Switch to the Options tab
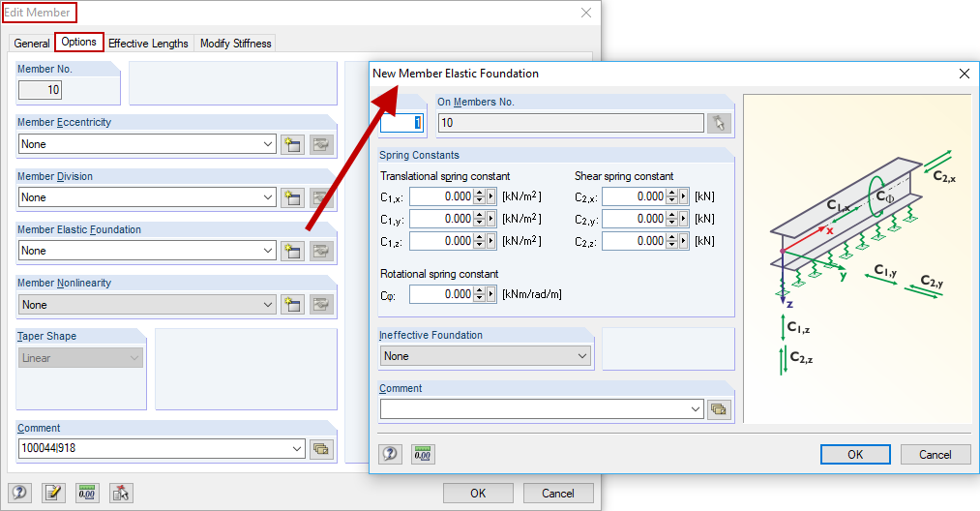This screenshot has height=511, width=980. click(78, 42)
